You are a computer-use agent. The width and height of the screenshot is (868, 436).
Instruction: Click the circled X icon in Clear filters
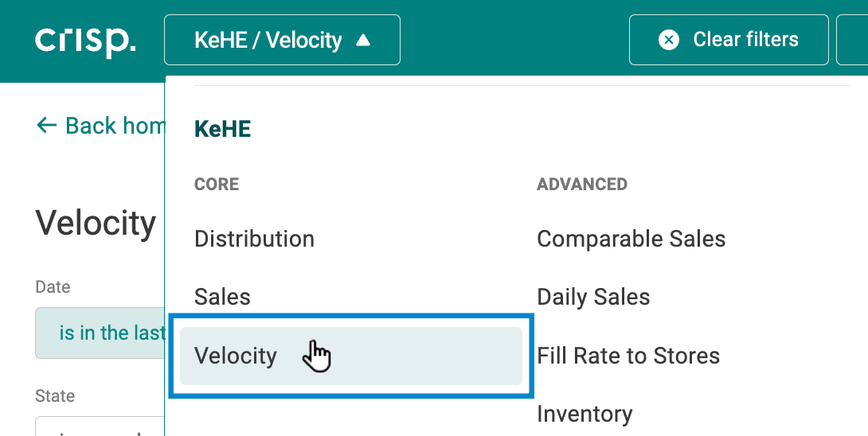click(x=669, y=40)
